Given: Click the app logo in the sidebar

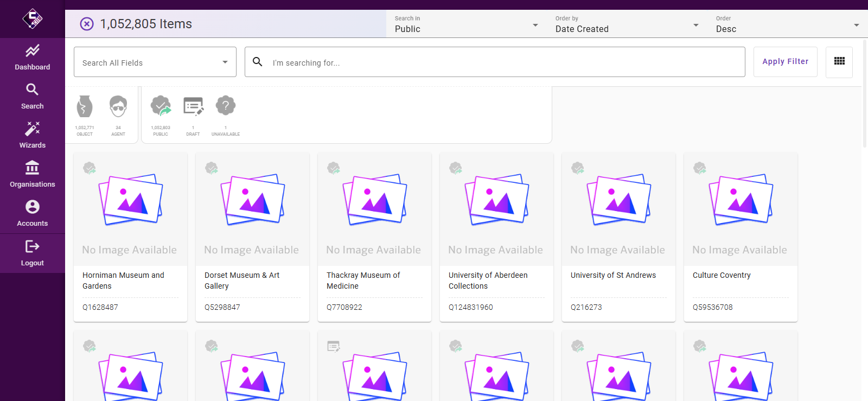Looking at the screenshot, I should coord(33,19).
